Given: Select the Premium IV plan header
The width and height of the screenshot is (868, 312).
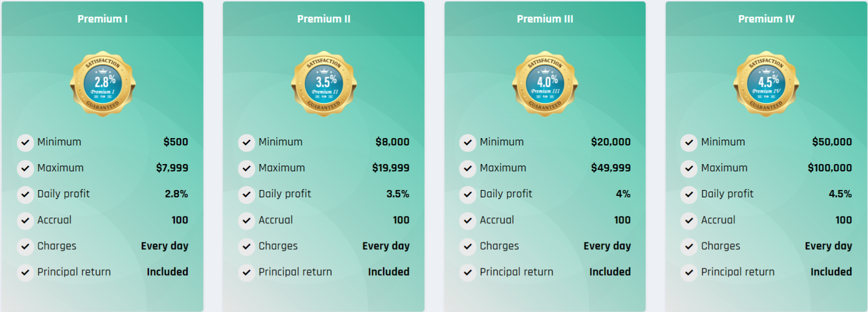Looking at the screenshot, I should click(766, 19).
